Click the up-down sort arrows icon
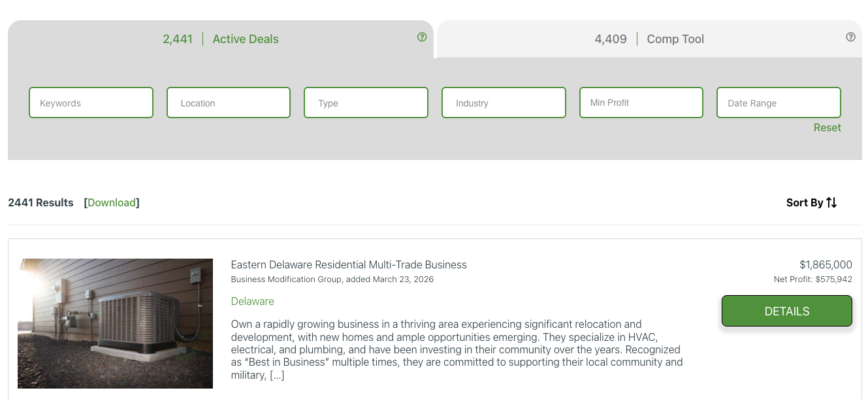This screenshot has height=399, width=868. pos(831,202)
